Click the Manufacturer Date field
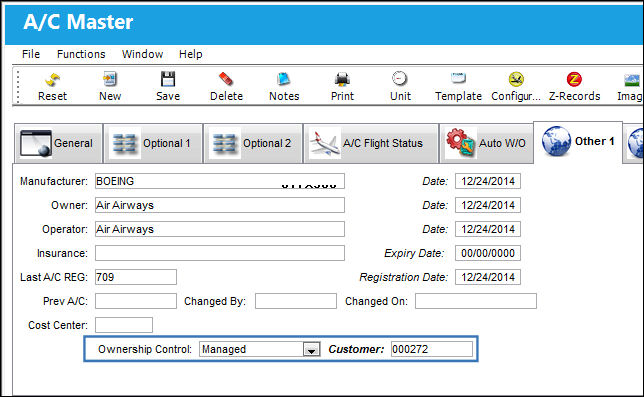 coord(488,181)
